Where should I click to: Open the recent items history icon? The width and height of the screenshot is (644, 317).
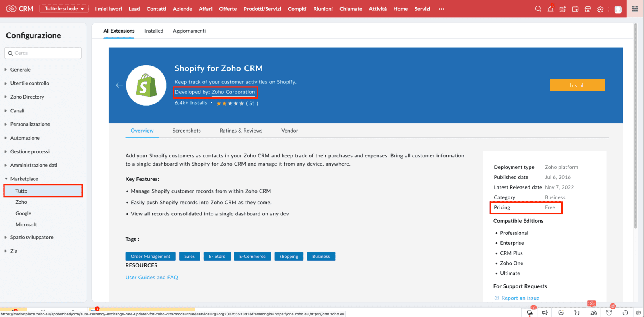coord(625,313)
